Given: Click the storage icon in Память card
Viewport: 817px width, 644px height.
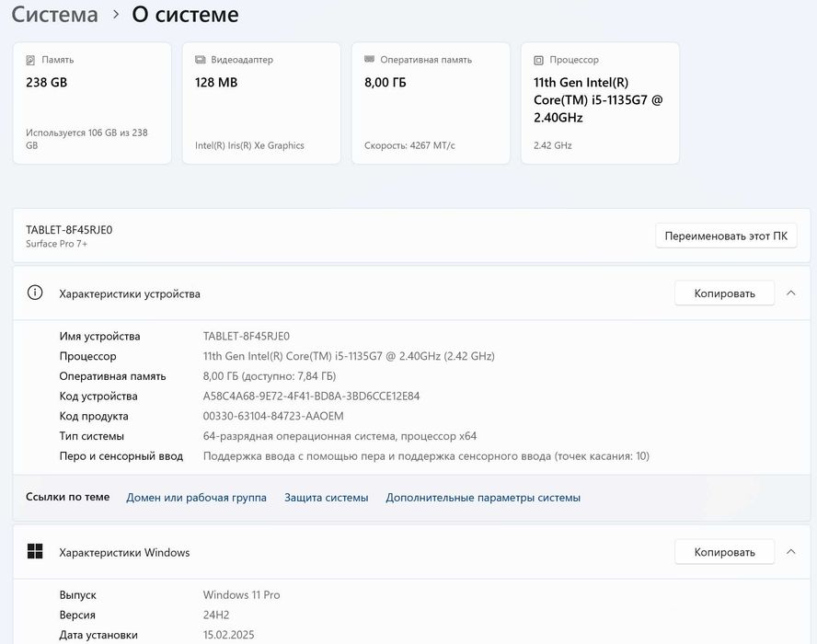Looking at the screenshot, I should tap(30, 60).
